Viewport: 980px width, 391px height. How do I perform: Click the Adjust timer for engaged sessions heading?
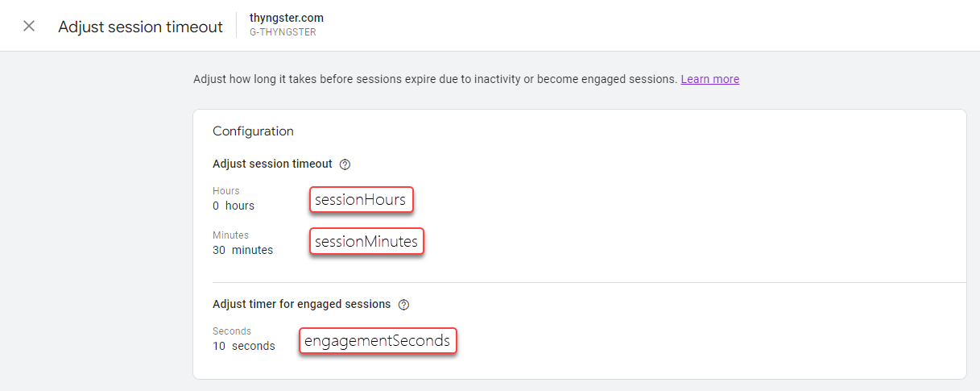pos(301,305)
